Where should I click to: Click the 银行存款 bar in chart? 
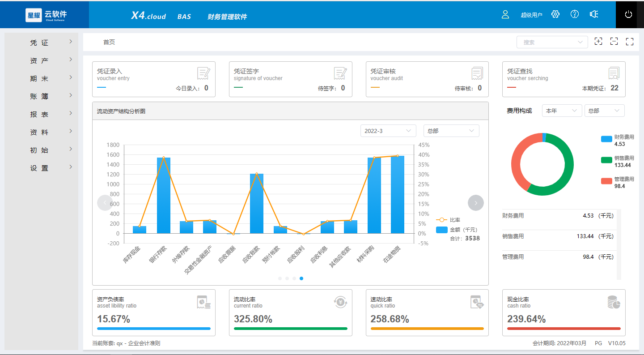click(164, 195)
